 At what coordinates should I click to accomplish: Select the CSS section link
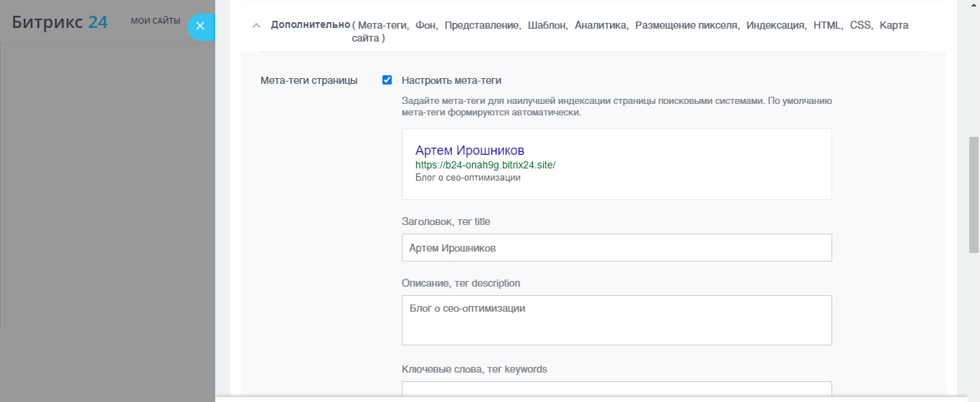[x=860, y=25]
